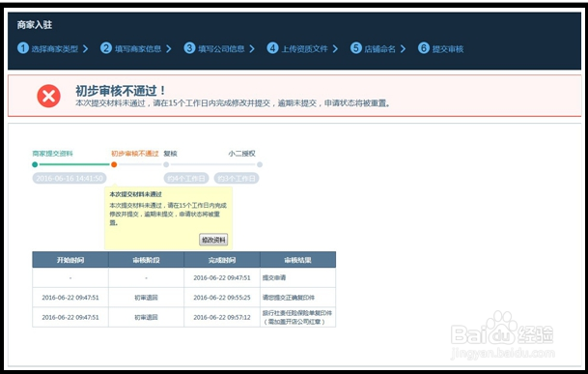Click the orange 初步审核不通过 progress dot
The image size is (588, 374).
tap(114, 164)
